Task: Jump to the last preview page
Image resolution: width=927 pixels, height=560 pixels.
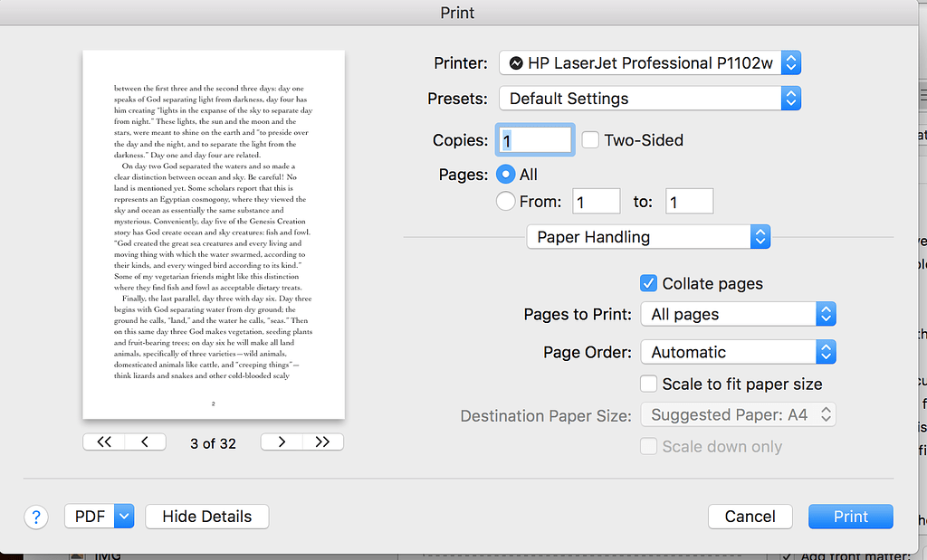Action: click(323, 441)
